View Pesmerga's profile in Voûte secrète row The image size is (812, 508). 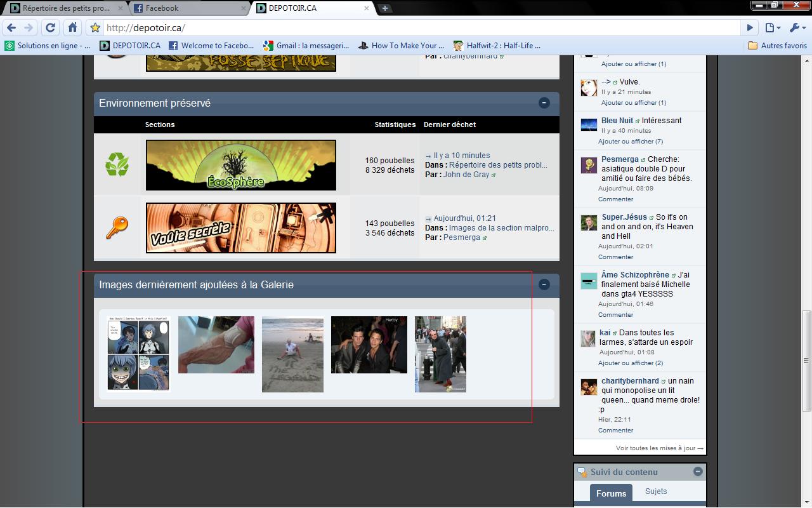462,237
